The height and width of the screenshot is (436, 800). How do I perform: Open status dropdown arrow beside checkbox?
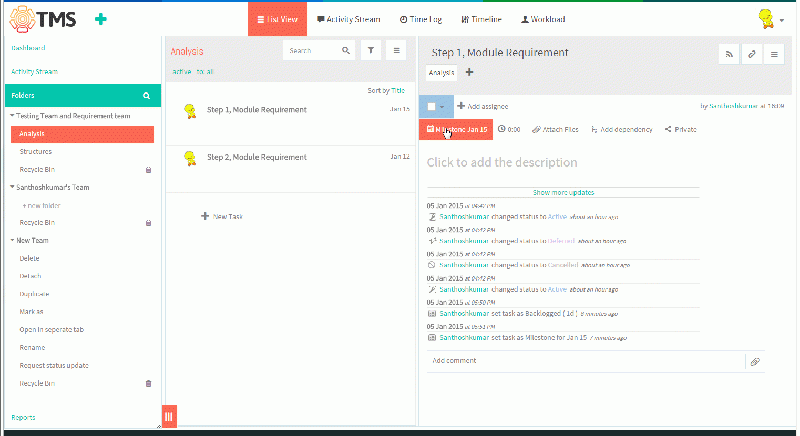(442, 107)
